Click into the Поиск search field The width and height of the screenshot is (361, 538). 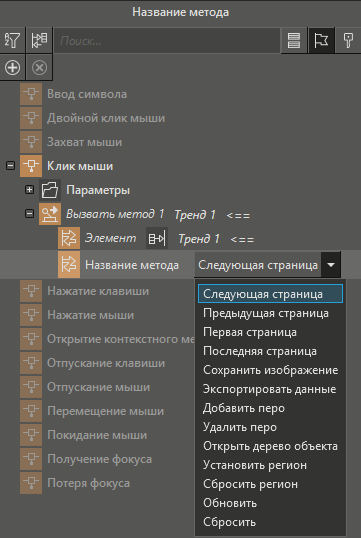coord(167,41)
